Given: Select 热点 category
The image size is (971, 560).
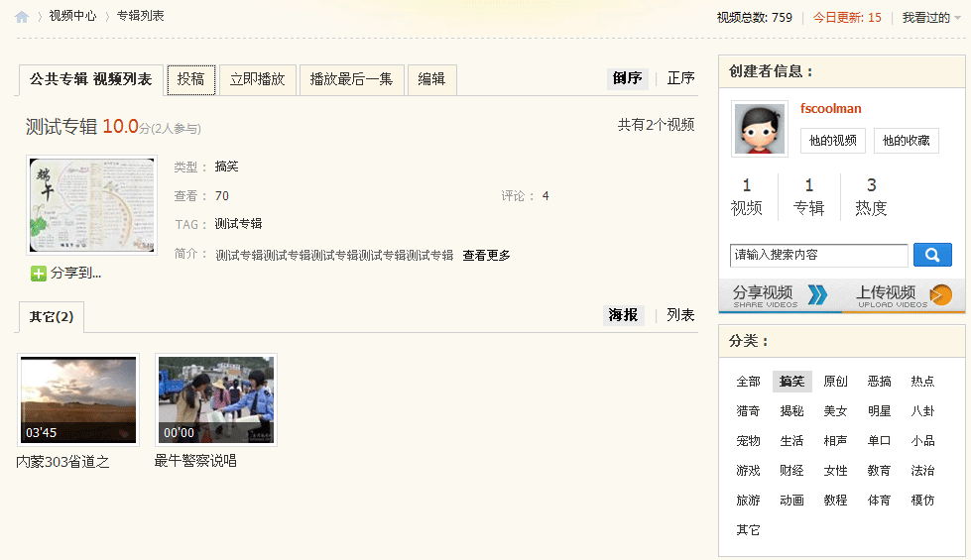Looking at the screenshot, I should (x=922, y=382).
